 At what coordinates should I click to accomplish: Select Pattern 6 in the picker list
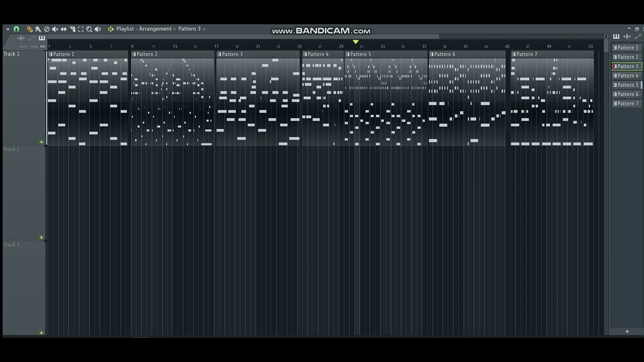click(x=627, y=94)
